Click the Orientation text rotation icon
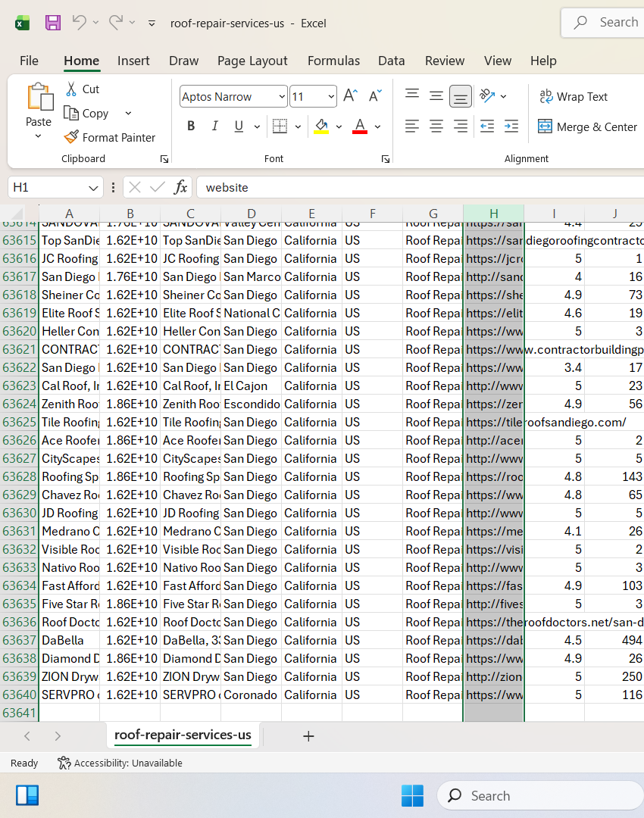 point(487,95)
